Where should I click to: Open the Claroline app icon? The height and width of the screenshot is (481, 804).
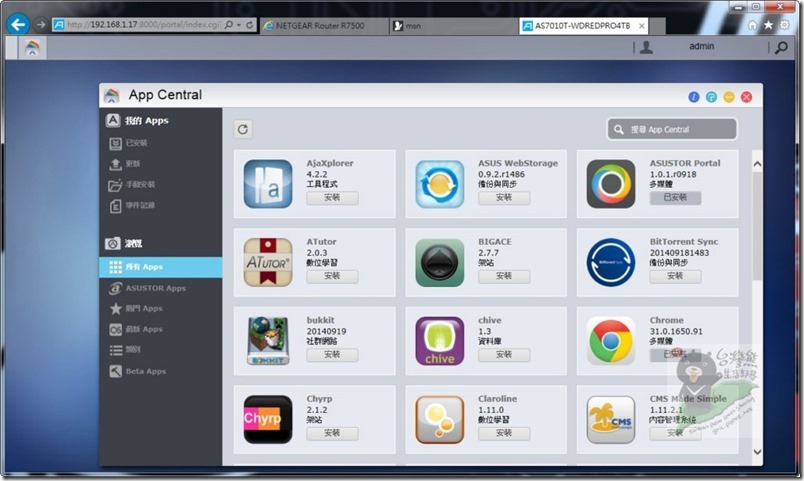439,419
